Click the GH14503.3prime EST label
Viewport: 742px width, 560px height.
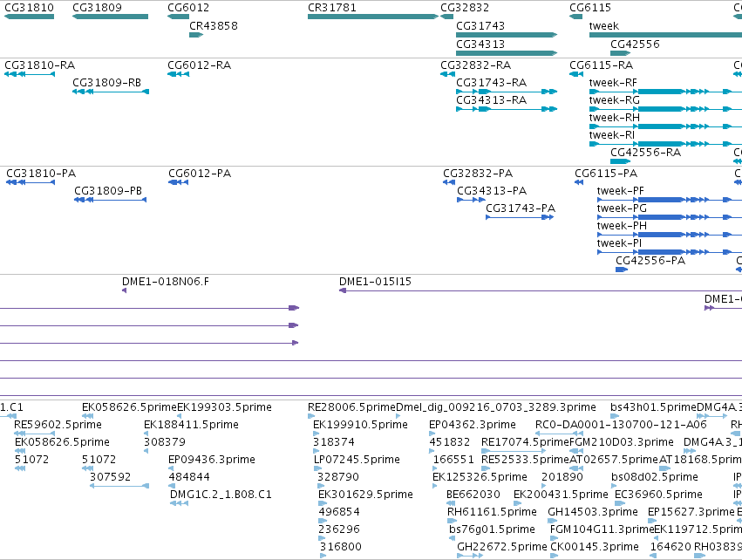tap(592, 512)
